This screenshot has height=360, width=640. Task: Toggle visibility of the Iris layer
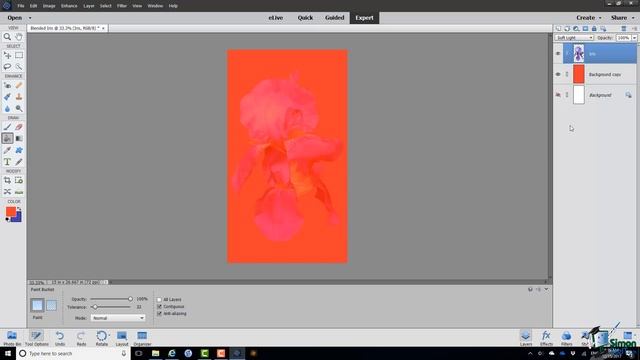558,53
